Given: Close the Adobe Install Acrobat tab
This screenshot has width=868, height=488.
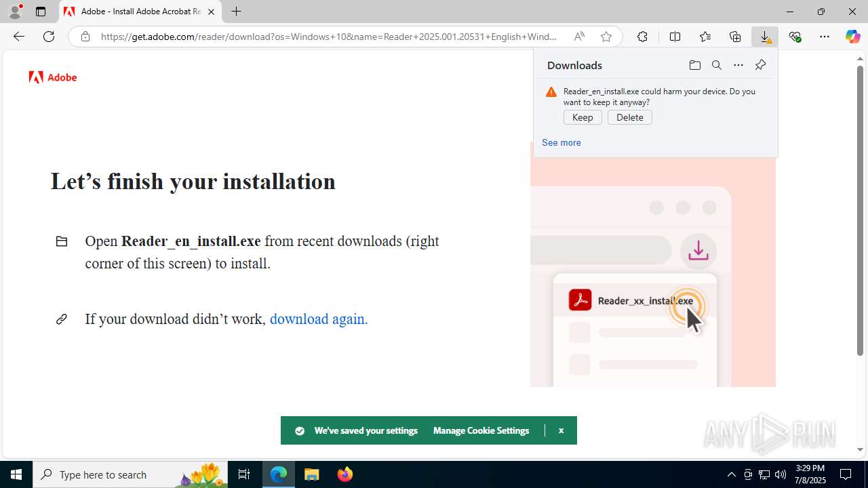Looking at the screenshot, I should [211, 12].
